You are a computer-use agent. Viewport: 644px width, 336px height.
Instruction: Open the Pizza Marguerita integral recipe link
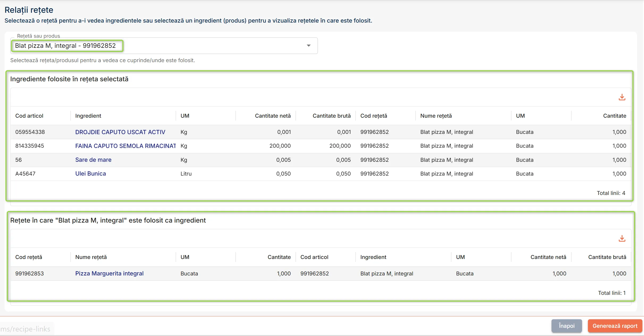(x=109, y=273)
